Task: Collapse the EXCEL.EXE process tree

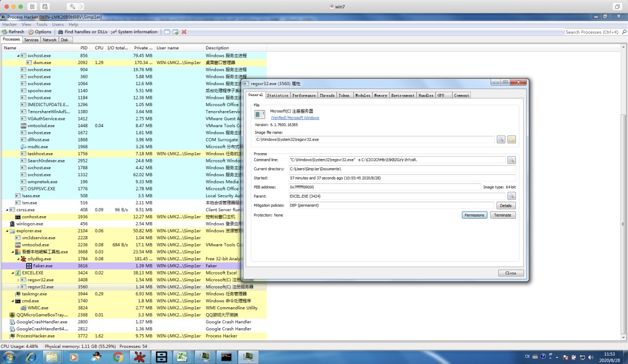Action: (x=13, y=273)
